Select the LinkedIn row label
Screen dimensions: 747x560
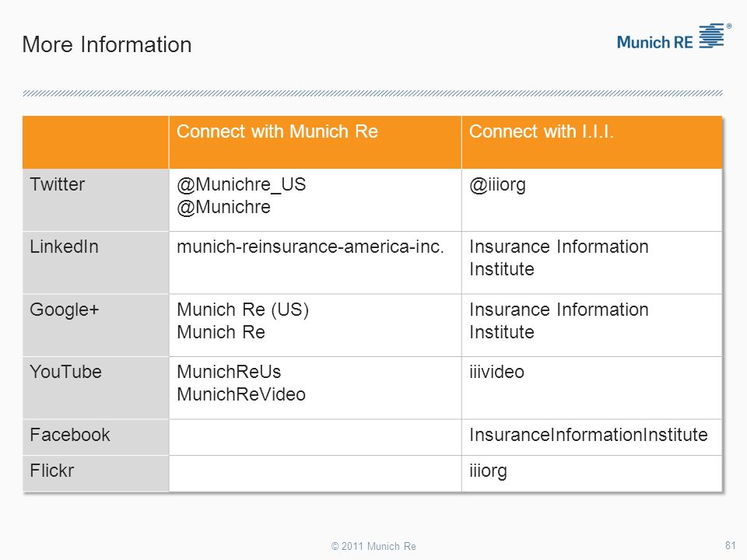(x=64, y=247)
